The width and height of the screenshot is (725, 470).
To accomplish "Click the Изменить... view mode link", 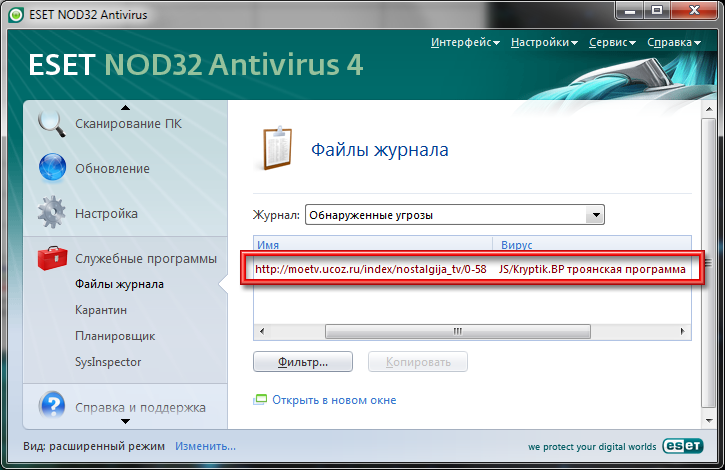I will [x=205, y=446].
